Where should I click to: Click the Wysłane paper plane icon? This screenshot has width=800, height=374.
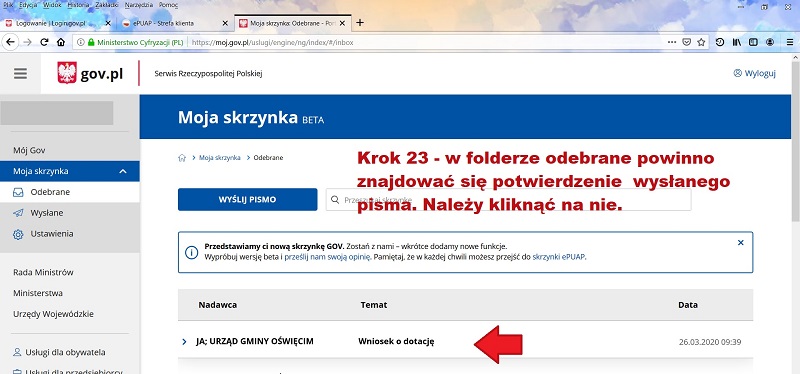(18, 213)
